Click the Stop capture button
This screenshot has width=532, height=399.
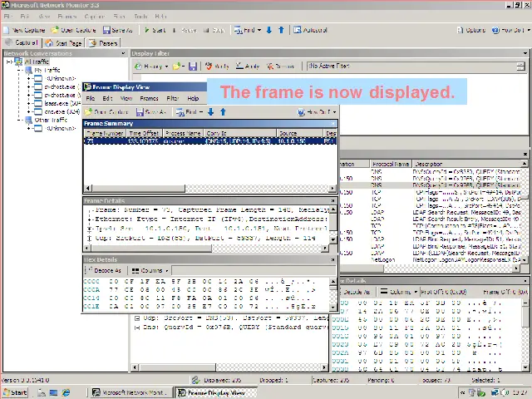pos(214,30)
